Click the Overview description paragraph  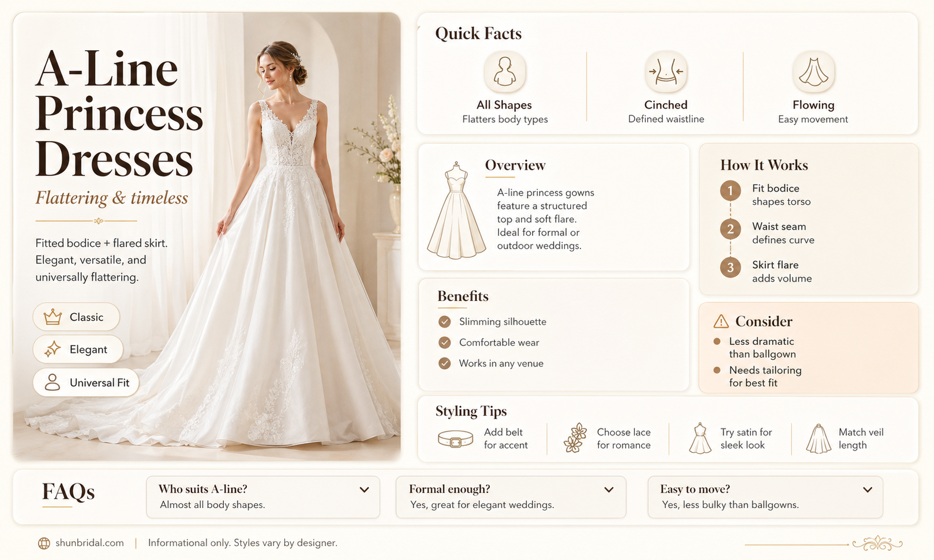[546, 219]
